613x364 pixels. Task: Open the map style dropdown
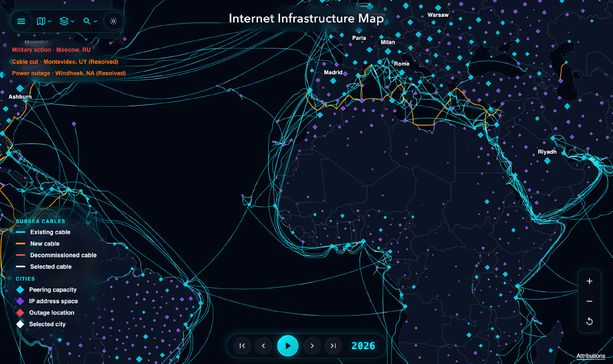click(44, 21)
